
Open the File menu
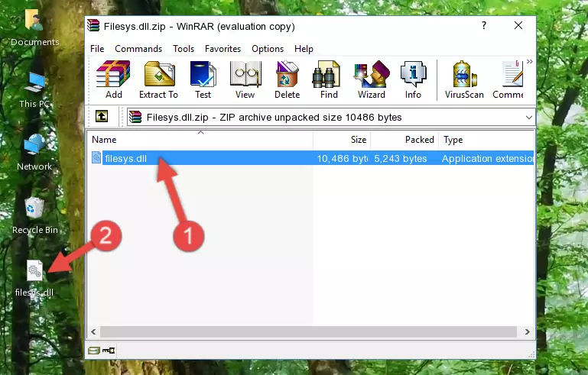[x=97, y=49]
